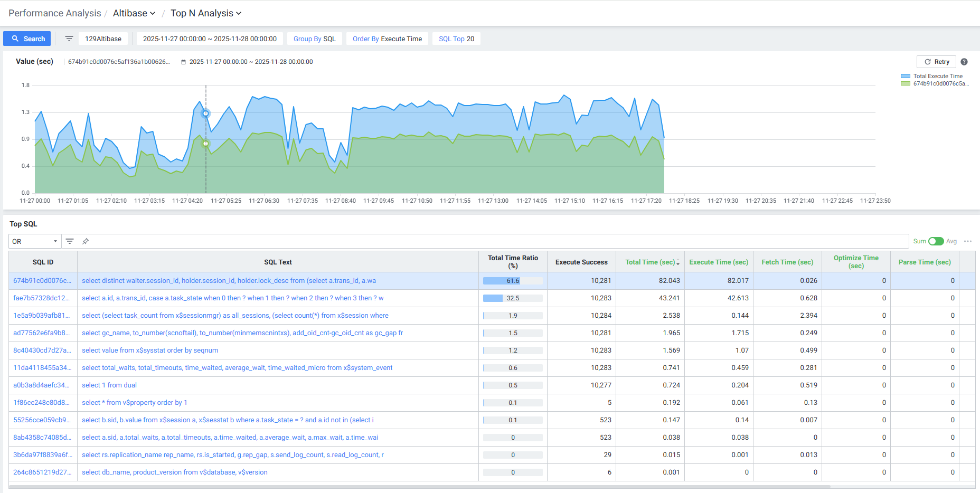Open the Order By Execute Time option
This screenshot has height=493, width=980.
[387, 39]
